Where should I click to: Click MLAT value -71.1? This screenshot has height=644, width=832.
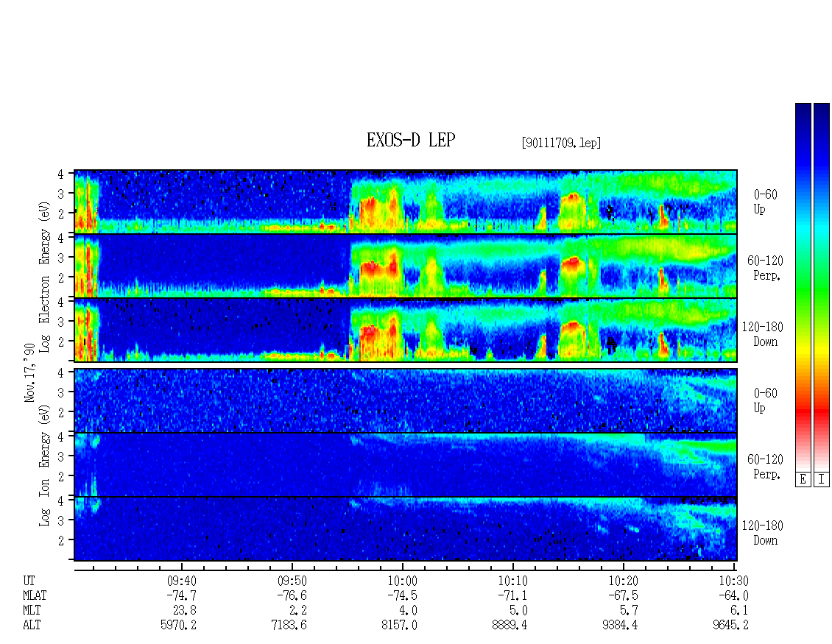click(512, 595)
